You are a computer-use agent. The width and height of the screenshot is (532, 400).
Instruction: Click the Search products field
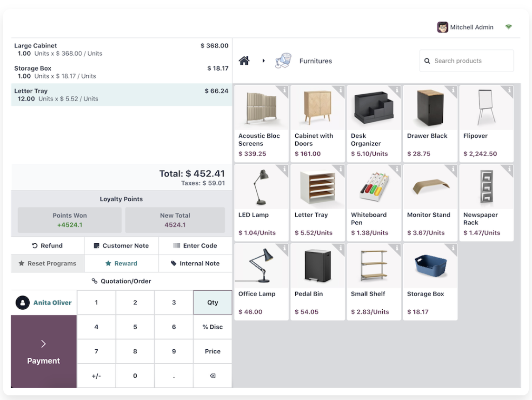466,61
